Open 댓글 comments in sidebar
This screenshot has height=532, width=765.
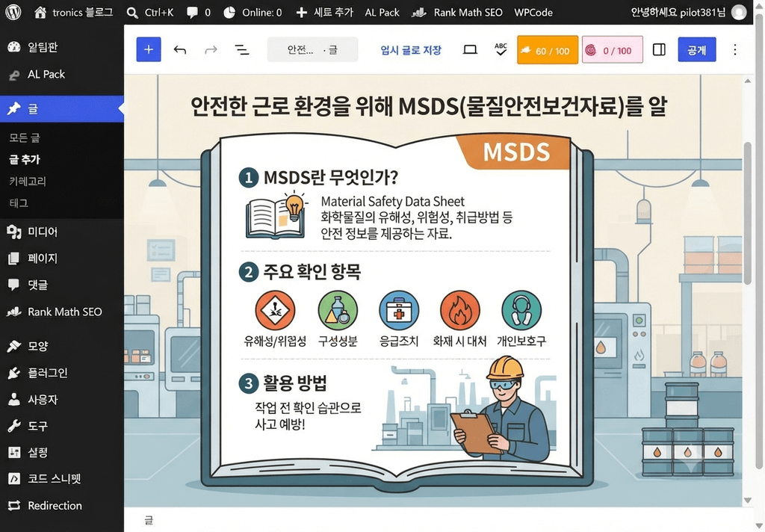[x=62, y=285]
